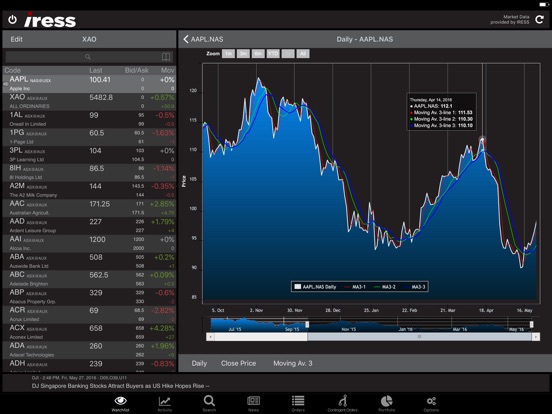Toggle MA3-3 series in legend
The height and width of the screenshot is (414, 552).
(x=414, y=287)
